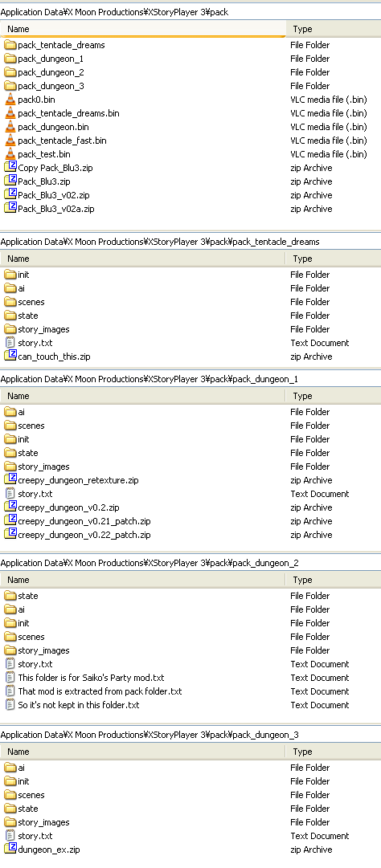Image resolution: width=381 pixels, height=868 pixels.
Task: Click Name column header in pack_tentacle_dreams listing
Action: tap(142, 259)
